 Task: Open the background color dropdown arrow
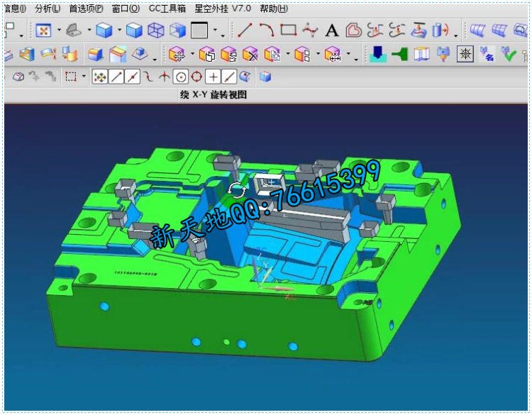click(215, 31)
